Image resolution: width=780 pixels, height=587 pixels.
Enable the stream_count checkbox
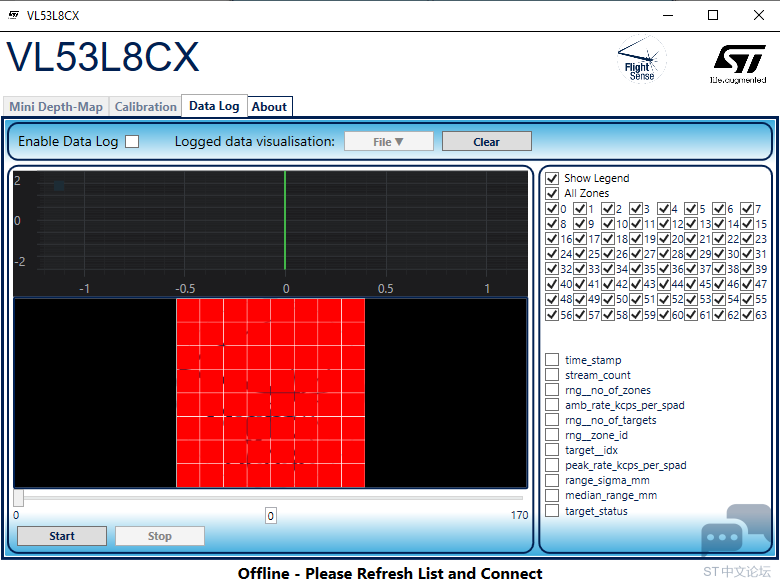click(x=552, y=375)
